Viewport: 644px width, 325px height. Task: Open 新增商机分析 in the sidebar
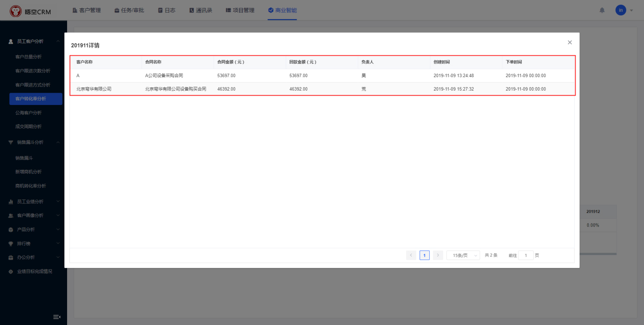(28, 172)
